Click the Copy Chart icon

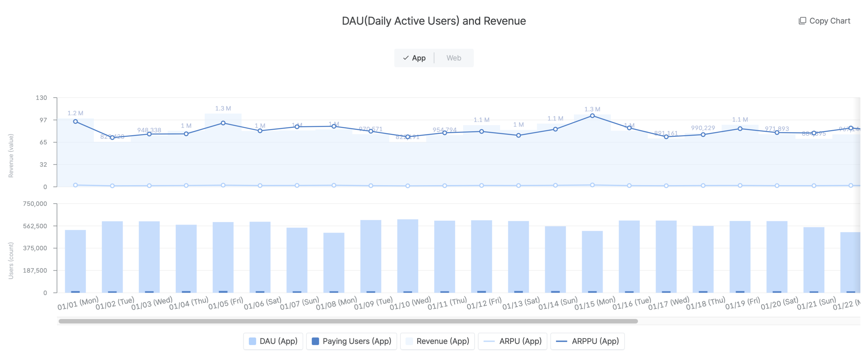(x=802, y=21)
